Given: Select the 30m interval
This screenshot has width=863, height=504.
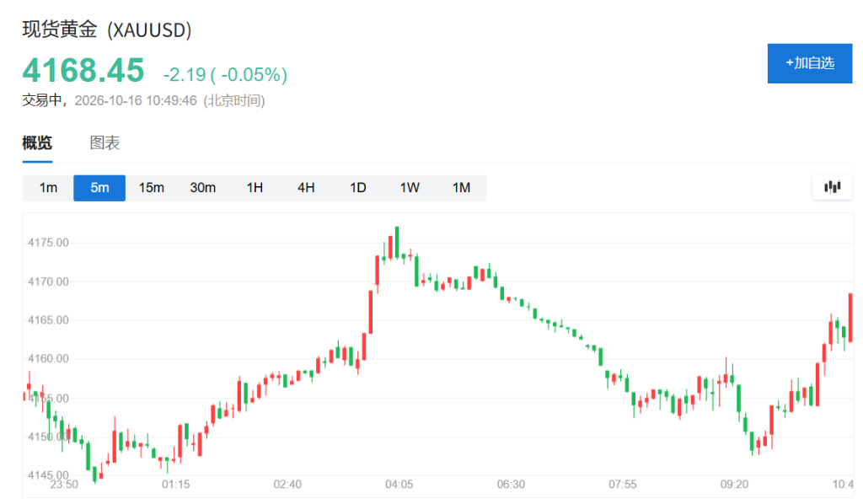Looking at the screenshot, I should coord(202,188).
